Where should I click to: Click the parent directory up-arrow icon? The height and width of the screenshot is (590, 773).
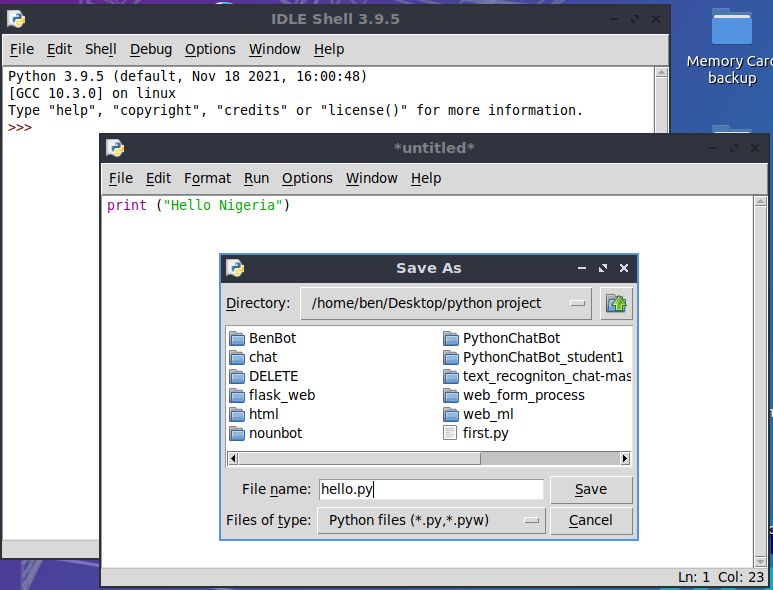pos(616,303)
